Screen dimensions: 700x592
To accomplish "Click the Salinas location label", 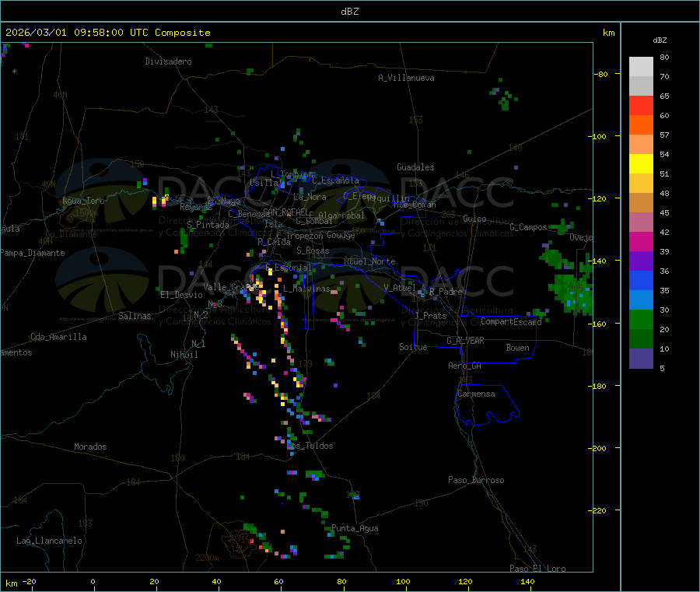I will click(x=135, y=316).
